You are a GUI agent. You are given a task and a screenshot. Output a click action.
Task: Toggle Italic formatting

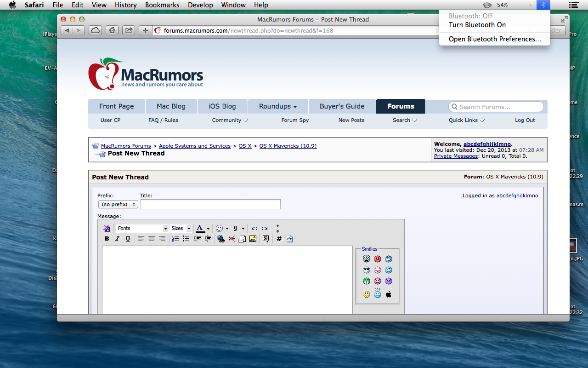pyautogui.click(x=117, y=239)
